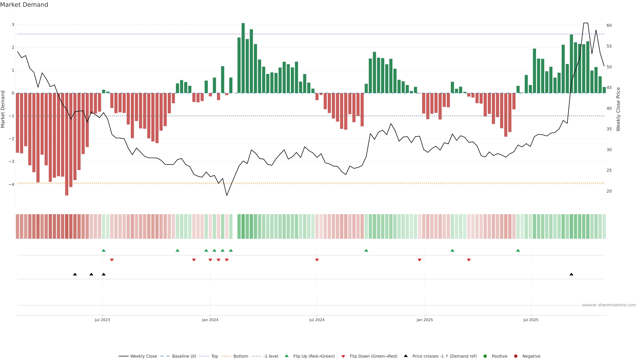Click the source sharemaestro.com text
Viewport: 644px width, 362px height.
tap(609, 305)
